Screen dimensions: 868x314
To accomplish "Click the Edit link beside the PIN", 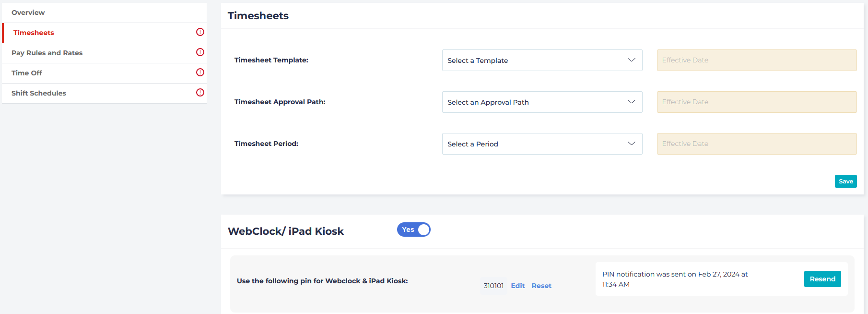I will click(517, 286).
